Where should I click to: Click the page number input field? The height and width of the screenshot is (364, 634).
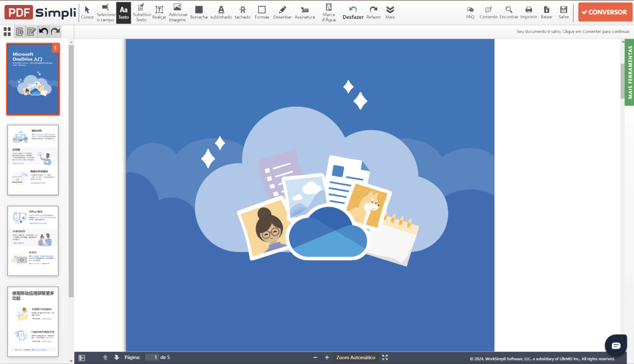tap(152, 358)
